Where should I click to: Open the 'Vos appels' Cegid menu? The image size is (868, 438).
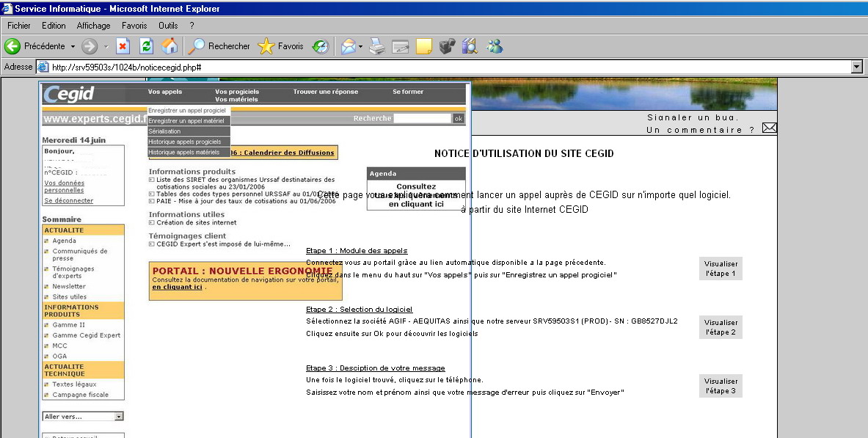pos(165,92)
